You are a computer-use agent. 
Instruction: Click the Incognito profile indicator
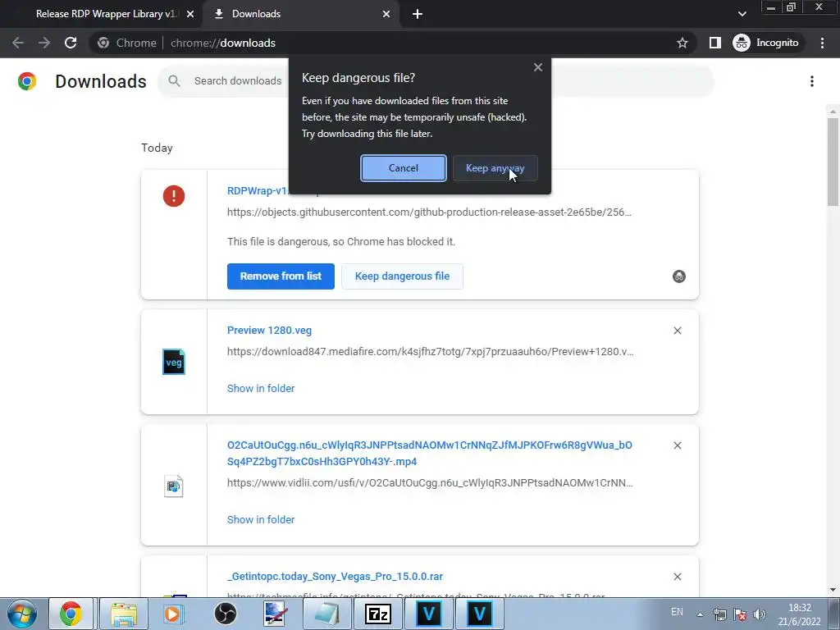pyautogui.click(x=766, y=43)
